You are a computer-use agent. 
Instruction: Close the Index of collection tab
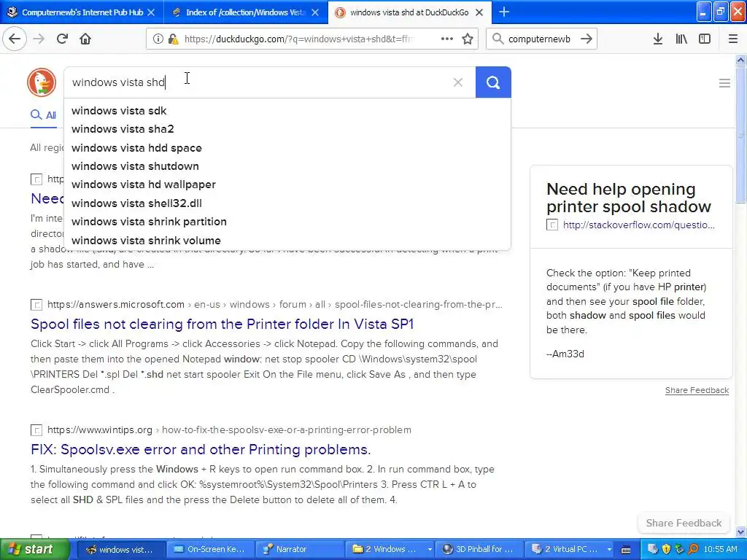(315, 12)
